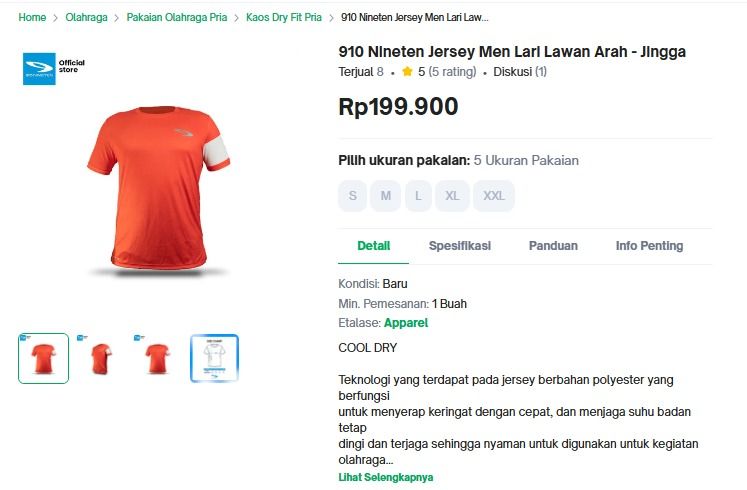Choose size S
The height and width of the screenshot is (490, 747).
352,196
